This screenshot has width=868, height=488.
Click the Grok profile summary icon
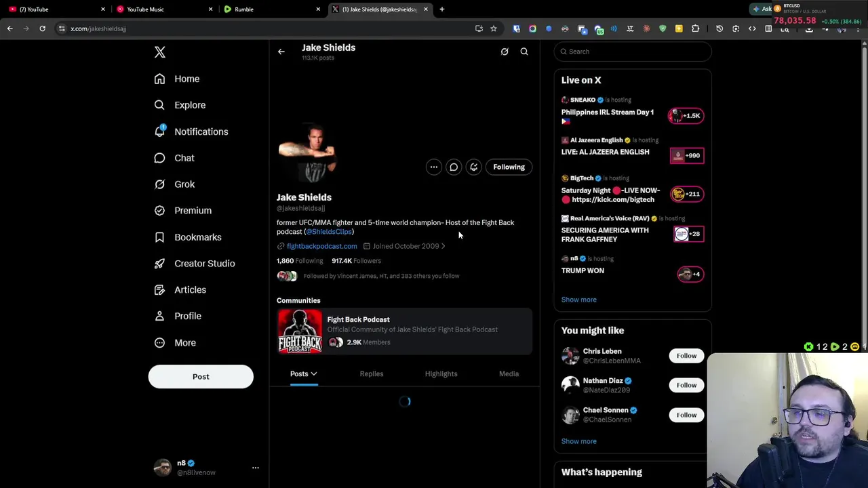[505, 52]
